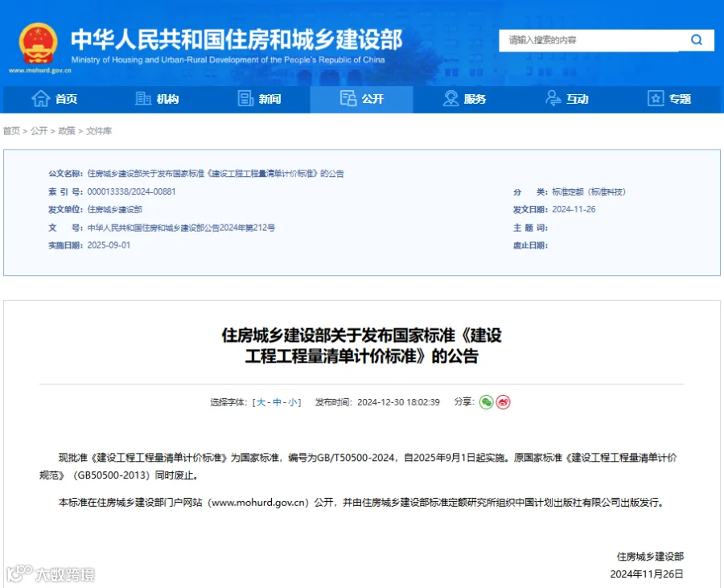Click the 实施日期 value 2025-09-01

pyautogui.click(x=109, y=245)
